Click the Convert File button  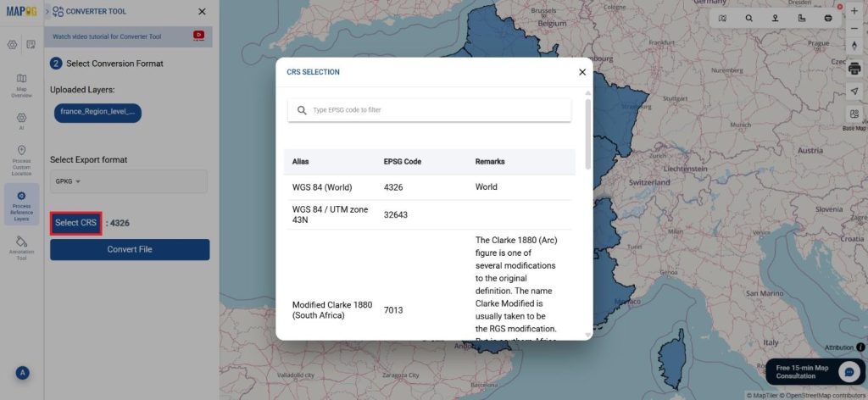130,249
